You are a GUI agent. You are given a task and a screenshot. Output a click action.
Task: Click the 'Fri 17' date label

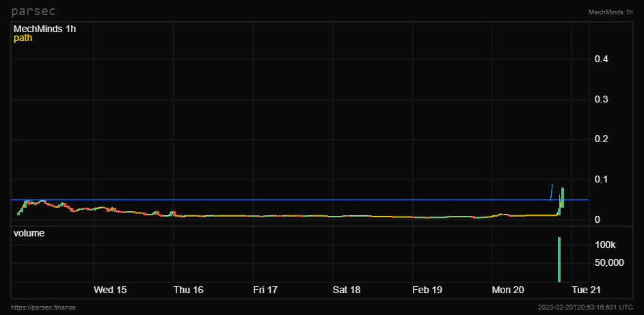265,290
